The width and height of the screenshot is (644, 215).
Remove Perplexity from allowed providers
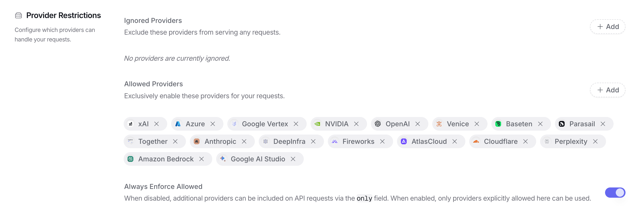595,141
